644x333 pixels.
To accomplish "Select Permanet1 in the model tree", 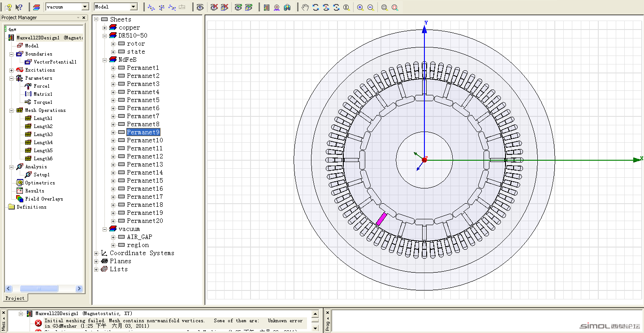I will pyautogui.click(x=143, y=68).
